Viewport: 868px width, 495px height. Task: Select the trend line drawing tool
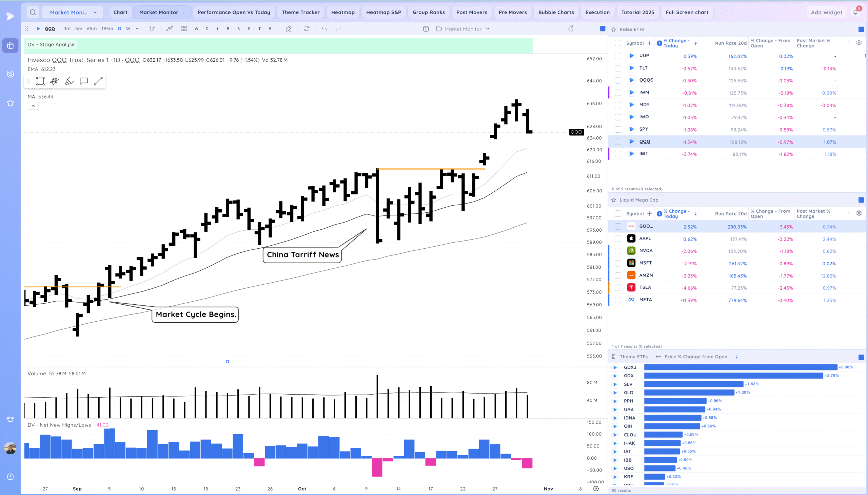(98, 81)
